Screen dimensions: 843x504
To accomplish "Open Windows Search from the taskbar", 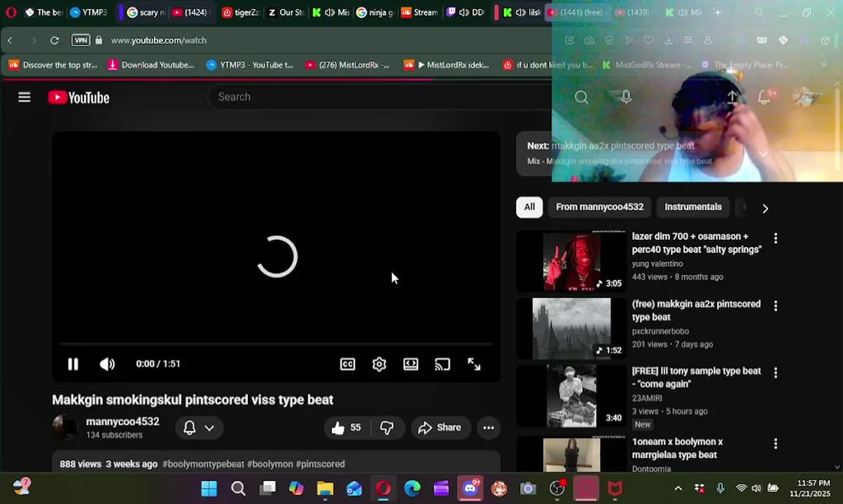I will pyautogui.click(x=238, y=489).
